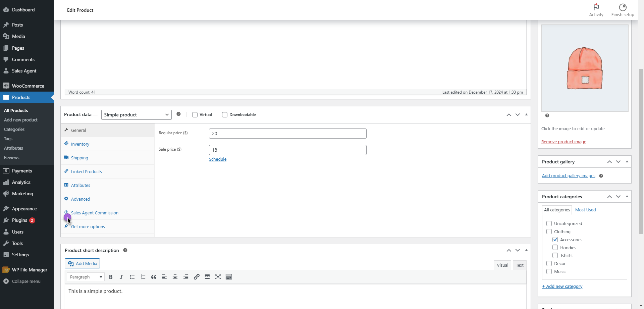Viewport: 644px width, 309px height.
Task: Click Add new category link
Action: coord(562,287)
